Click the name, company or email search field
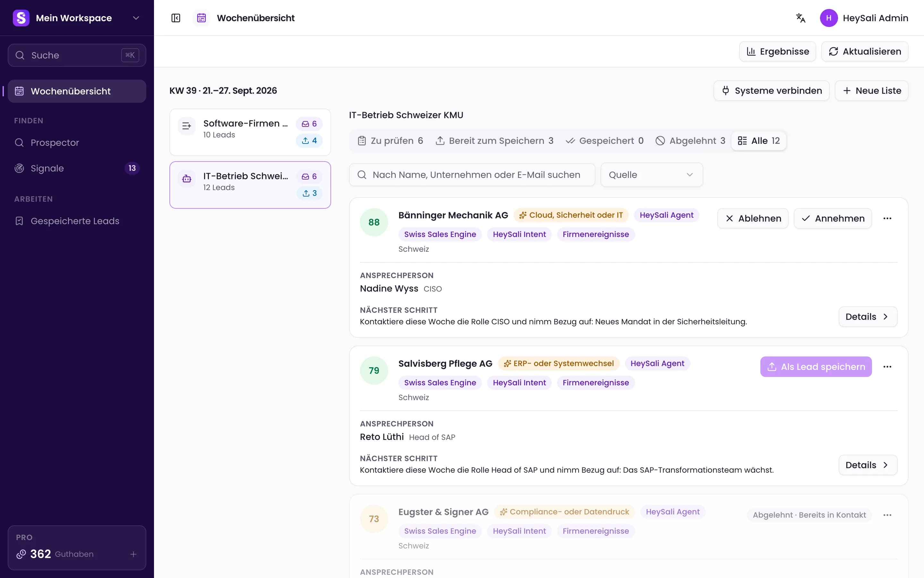This screenshot has height=578, width=924. (472, 175)
